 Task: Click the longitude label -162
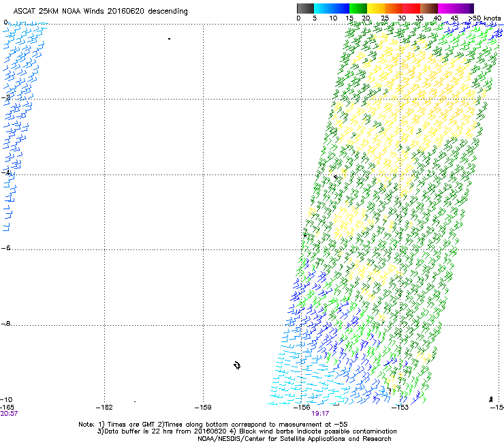tap(104, 408)
